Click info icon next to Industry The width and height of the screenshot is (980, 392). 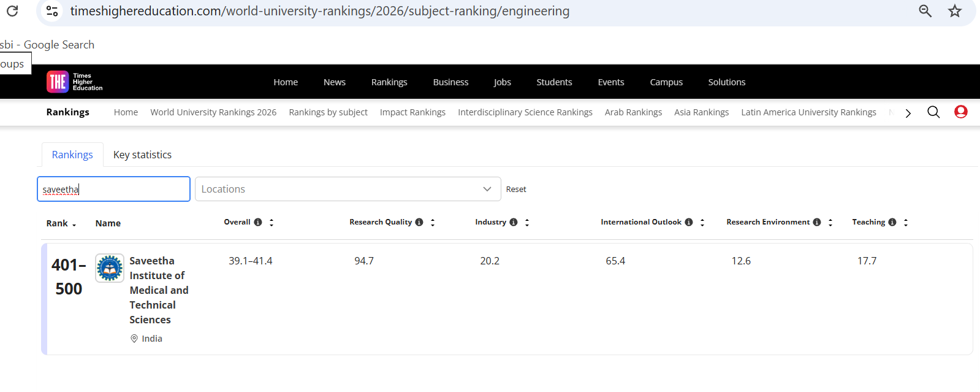[x=514, y=222]
